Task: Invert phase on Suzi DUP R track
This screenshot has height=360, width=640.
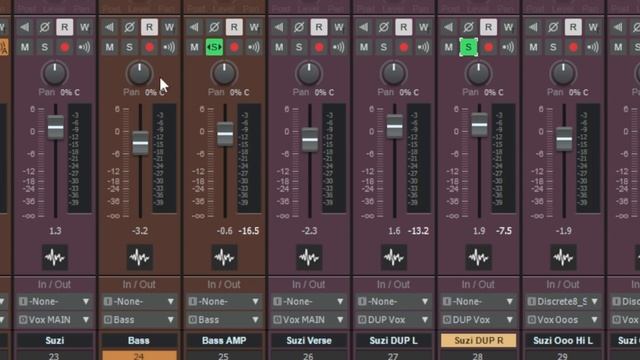Action: point(469,27)
